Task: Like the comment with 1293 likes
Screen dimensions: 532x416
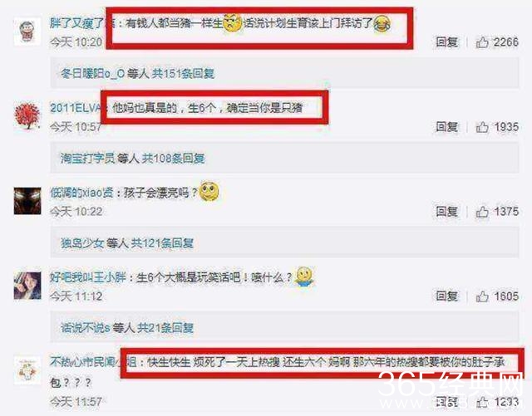Action: 482,402
